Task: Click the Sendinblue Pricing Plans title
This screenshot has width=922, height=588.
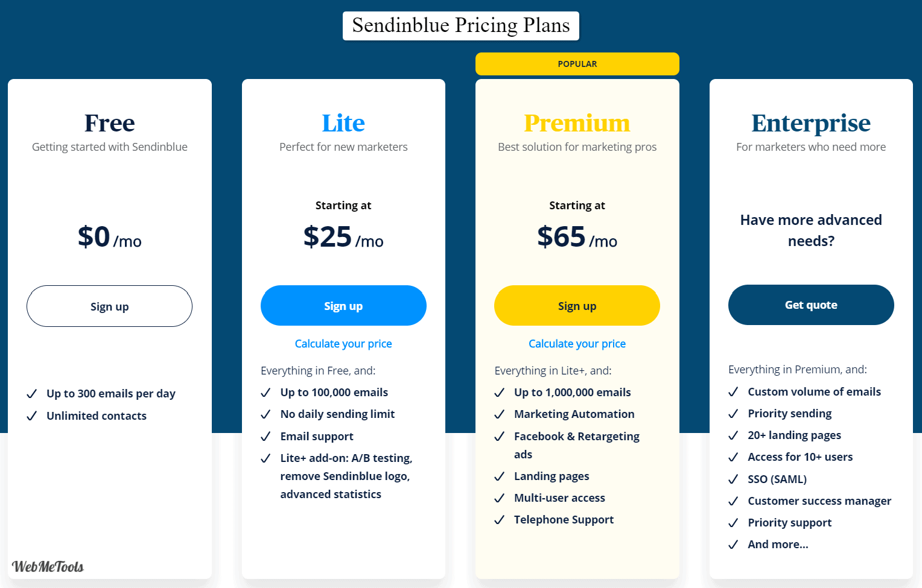Action: pos(461,26)
